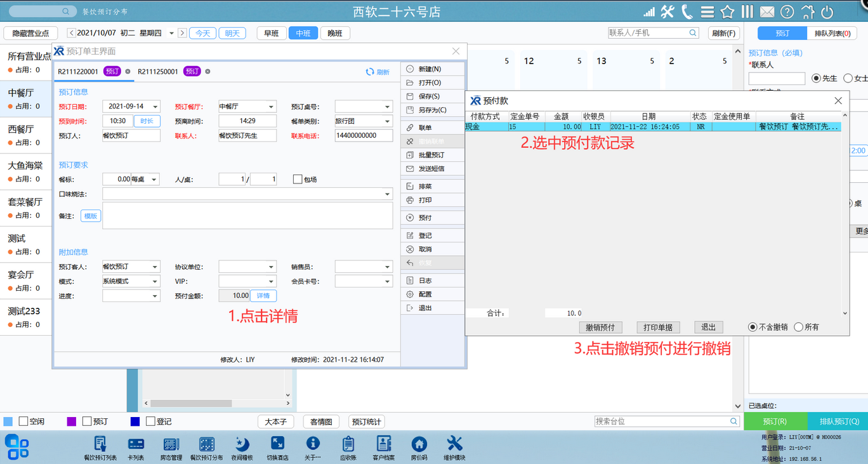Select the 现金 prepayment record row
Image resolution: width=868 pixels, height=464 pixels.
653,127
